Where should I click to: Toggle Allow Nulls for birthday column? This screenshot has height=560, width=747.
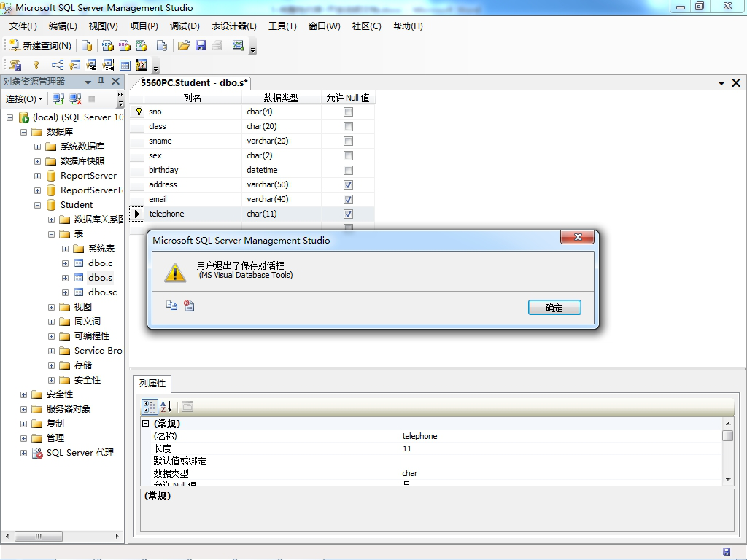[348, 171]
